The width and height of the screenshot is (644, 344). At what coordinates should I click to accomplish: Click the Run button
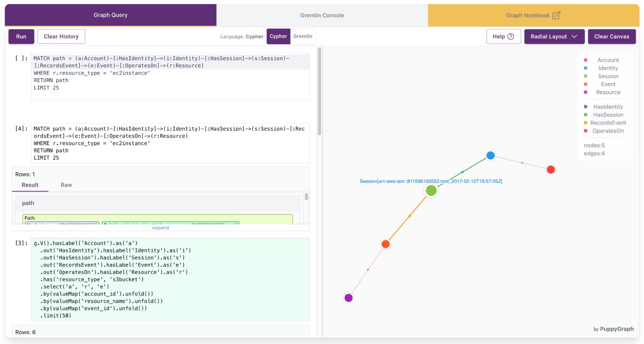(21, 36)
